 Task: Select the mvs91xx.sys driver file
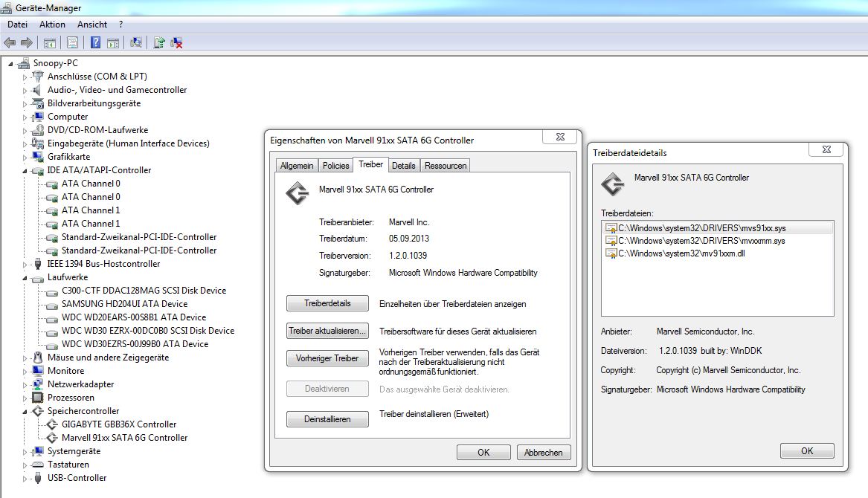pos(718,228)
